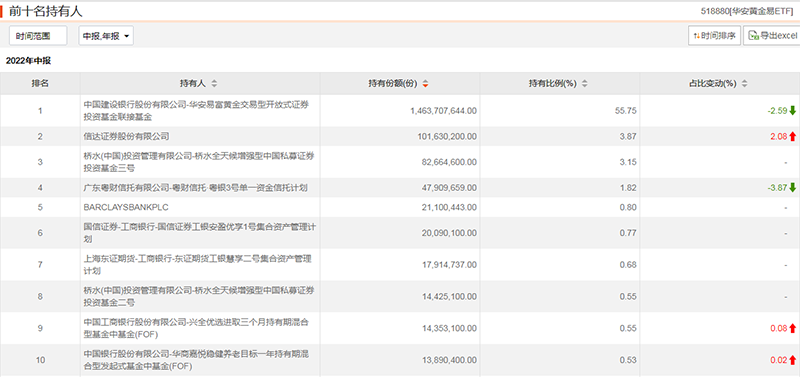Click rank number 10

click(x=40, y=360)
